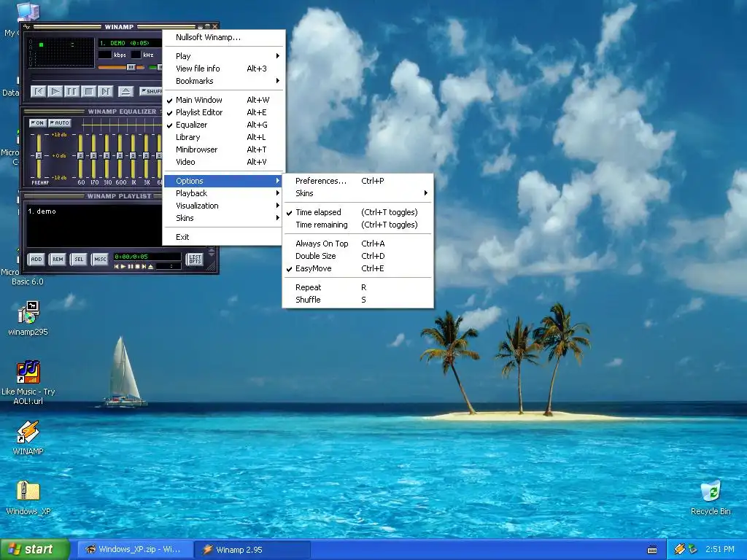Toggle the equalizer AUTO button
The height and width of the screenshot is (560, 747).
[x=60, y=122]
